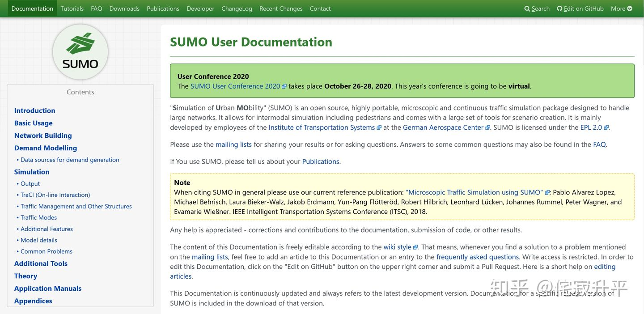Click the Search magnifier icon in navbar
The image size is (644, 314).
click(528, 8)
